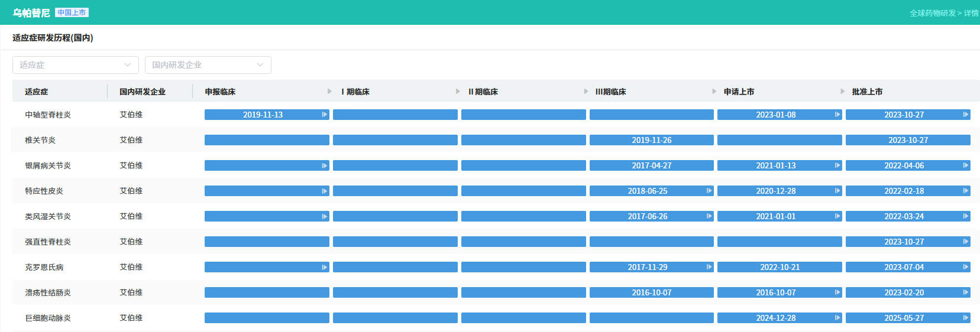Viewport: 980px width, 332px height.
Task: Click the arrow icon on 银屑病关节炎 申报临床 bar
Action: point(324,165)
